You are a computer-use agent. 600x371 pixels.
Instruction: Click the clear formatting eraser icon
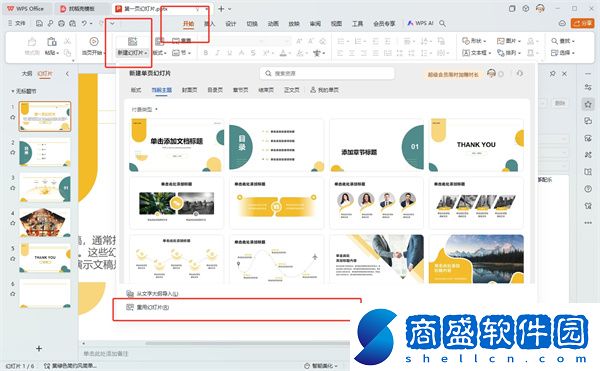click(323, 41)
